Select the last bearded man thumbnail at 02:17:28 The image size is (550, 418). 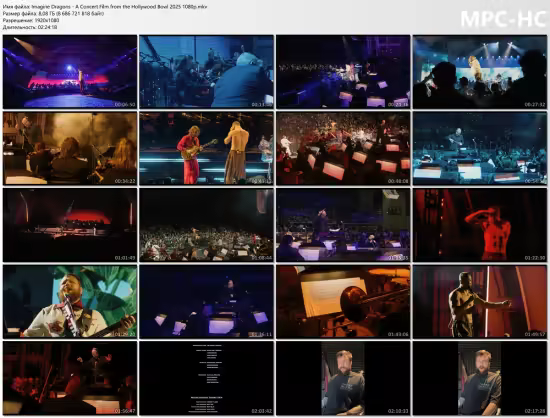(x=479, y=378)
